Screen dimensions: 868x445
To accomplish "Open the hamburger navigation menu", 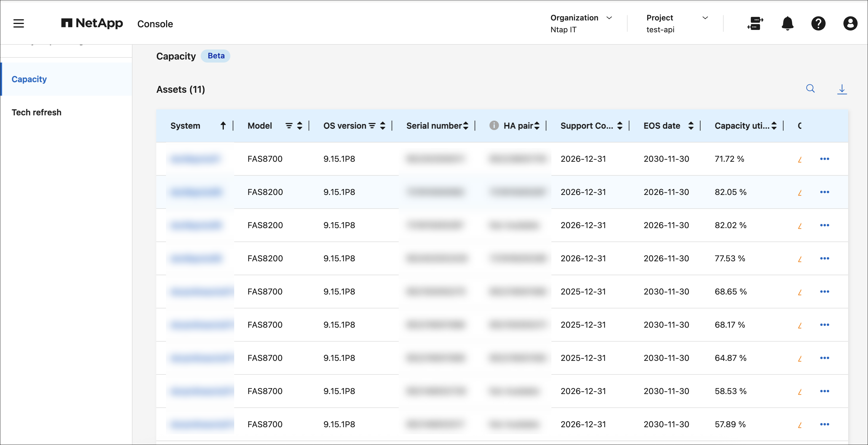I will [19, 23].
